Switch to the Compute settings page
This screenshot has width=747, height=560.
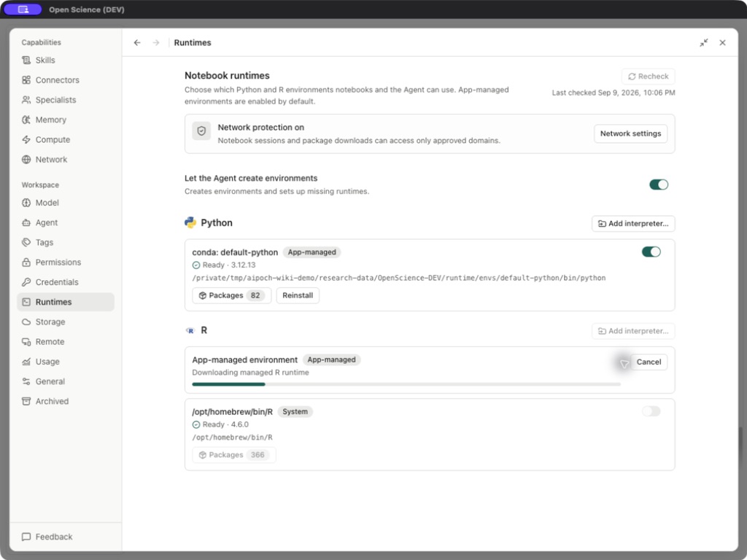click(x=66, y=139)
